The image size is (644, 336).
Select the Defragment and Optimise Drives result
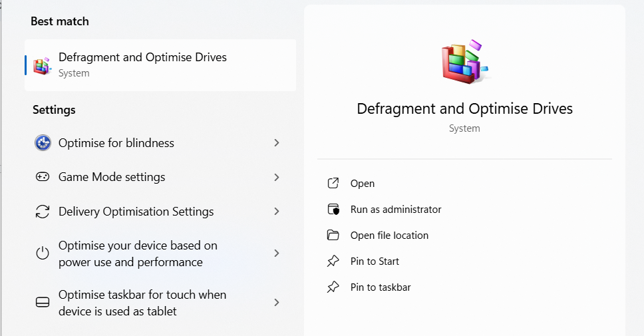(x=142, y=65)
